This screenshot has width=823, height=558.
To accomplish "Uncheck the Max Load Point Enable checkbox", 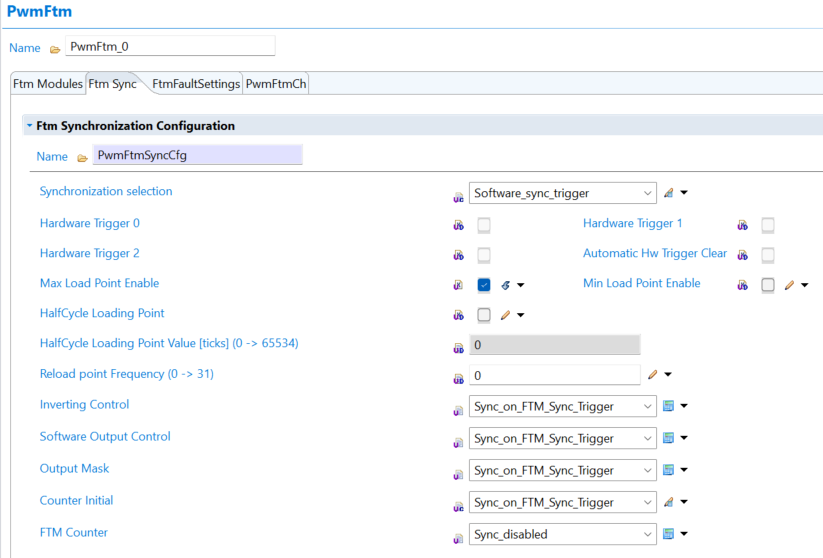I will 484,285.
